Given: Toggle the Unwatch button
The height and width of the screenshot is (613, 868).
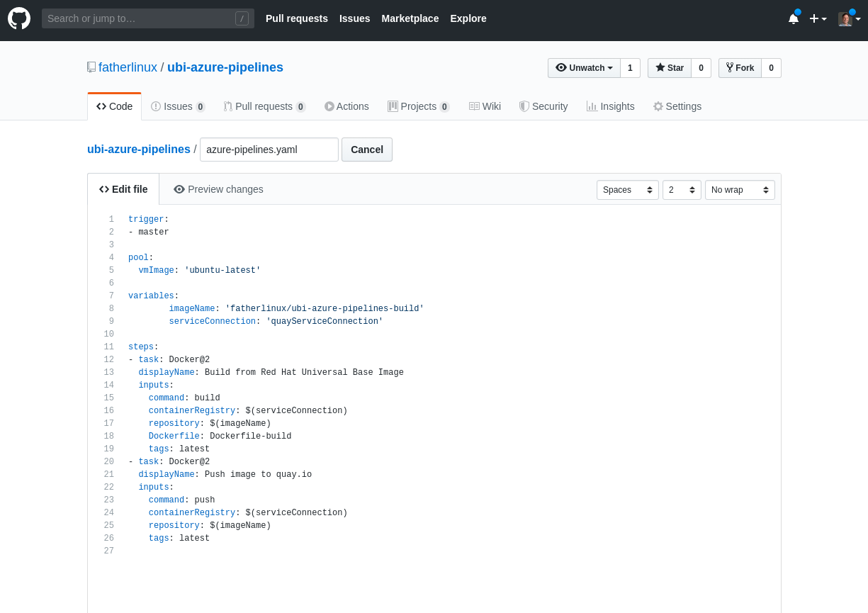Looking at the screenshot, I should 584,68.
